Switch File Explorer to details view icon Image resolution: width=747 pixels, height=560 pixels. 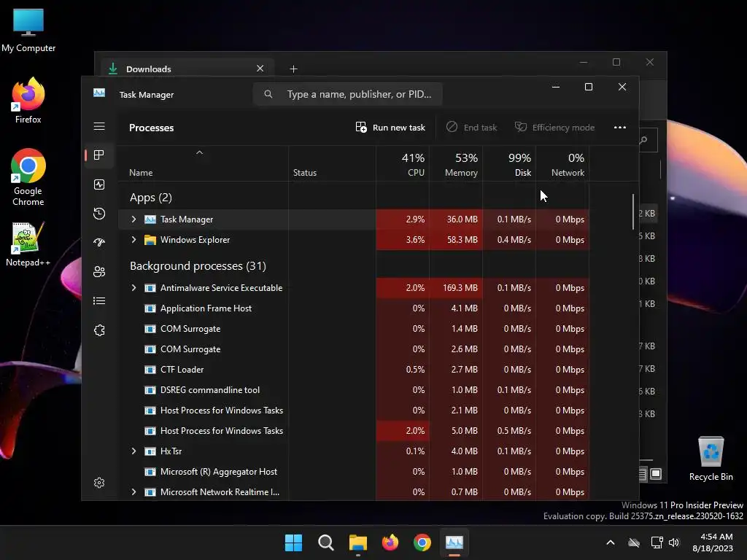point(643,474)
